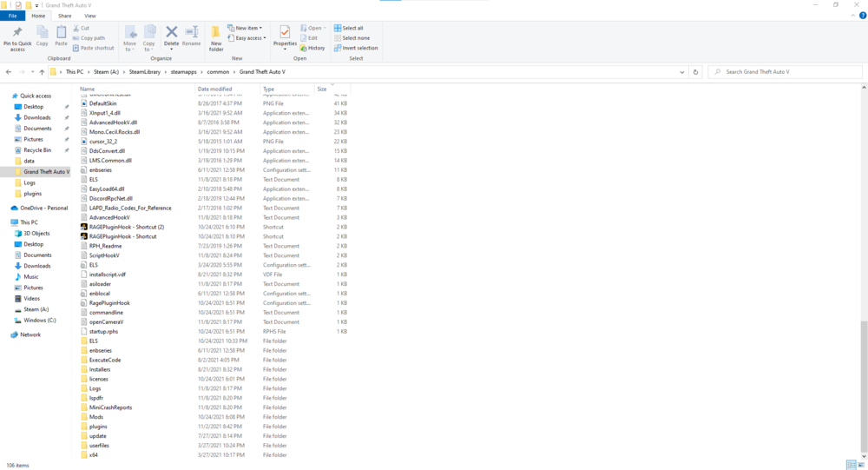This screenshot has width=868, height=470.
Task: Select the DiscordRpcNet.dll file
Action: click(111, 198)
